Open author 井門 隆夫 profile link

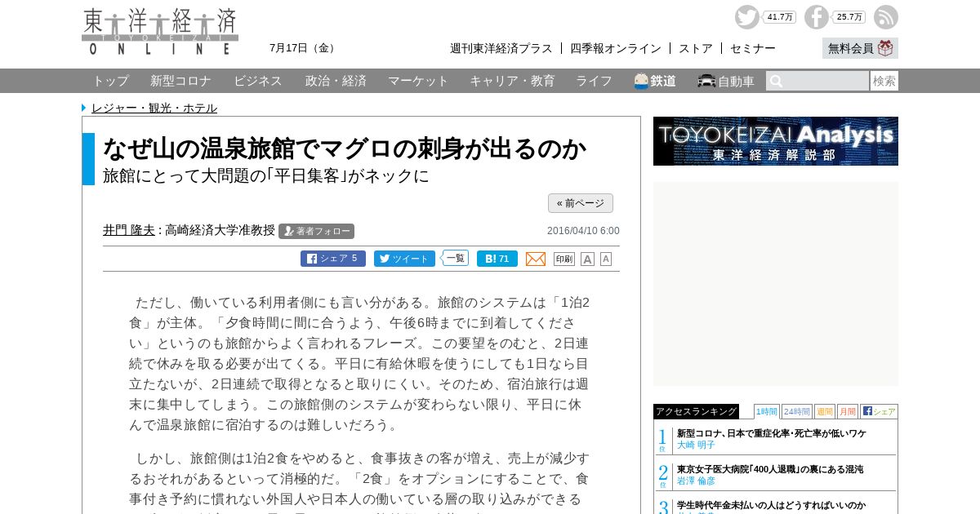pyautogui.click(x=129, y=231)
